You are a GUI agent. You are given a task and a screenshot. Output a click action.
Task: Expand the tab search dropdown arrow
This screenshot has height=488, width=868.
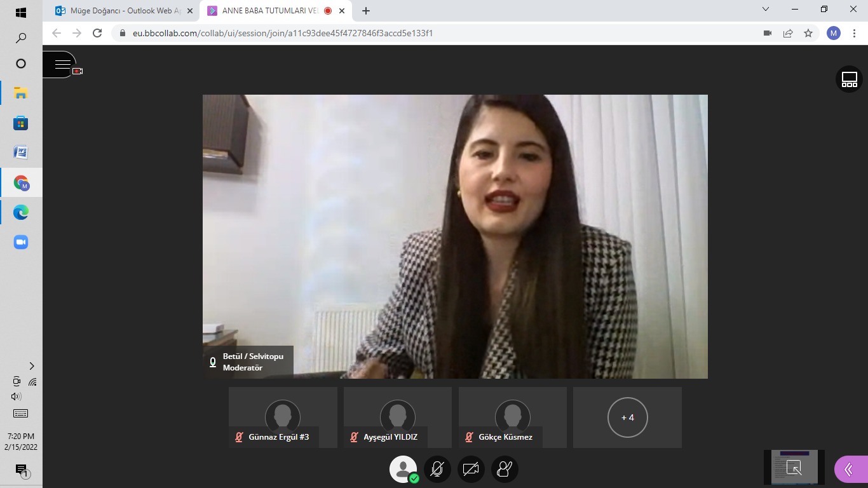pos(766,10)
